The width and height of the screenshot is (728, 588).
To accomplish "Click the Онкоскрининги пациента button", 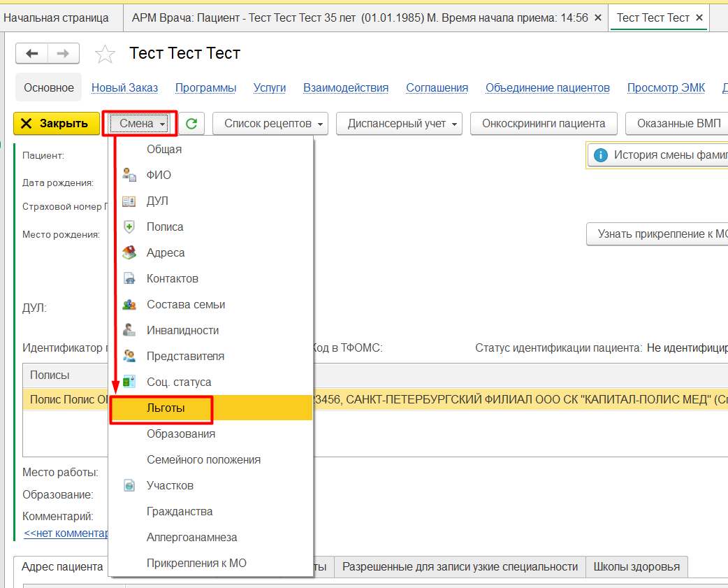I will coord(543,124).
